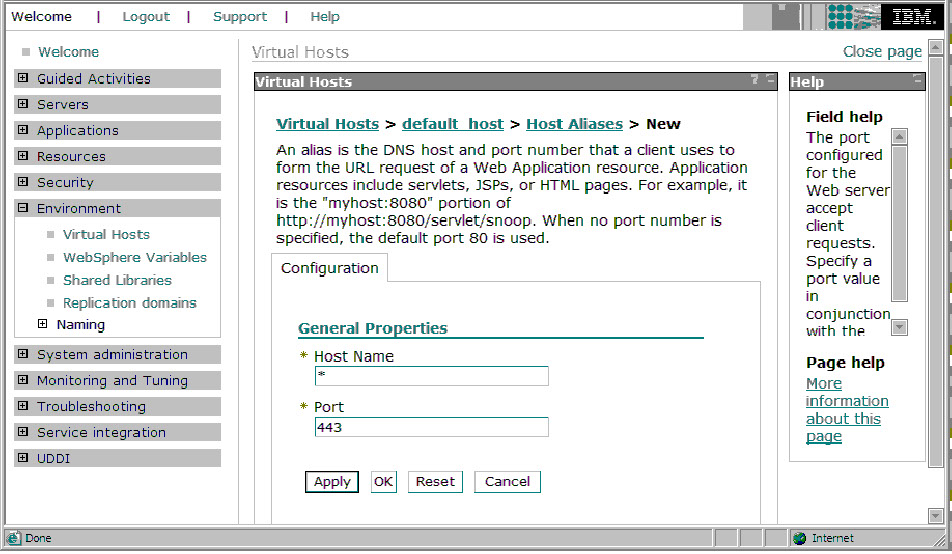Click the Port input field
The image size is (952, 554).
point(432,427)
